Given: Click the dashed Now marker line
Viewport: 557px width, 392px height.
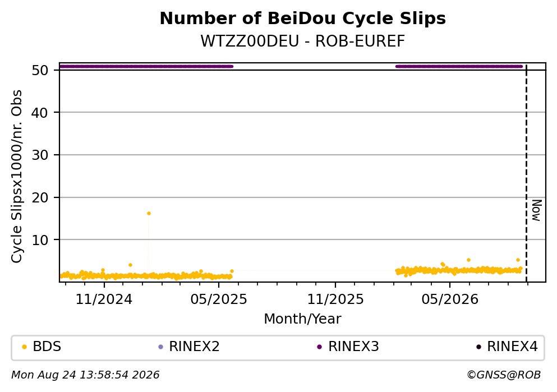Looking at the screenshot, I should 527,173.
